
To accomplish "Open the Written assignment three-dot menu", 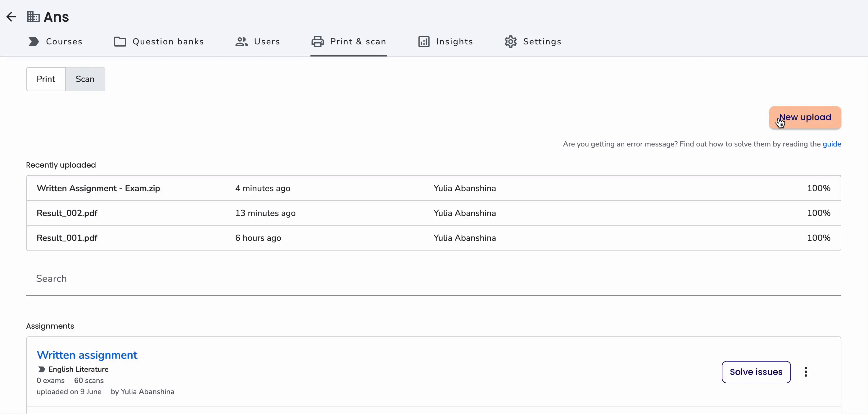I will [806, 371].
